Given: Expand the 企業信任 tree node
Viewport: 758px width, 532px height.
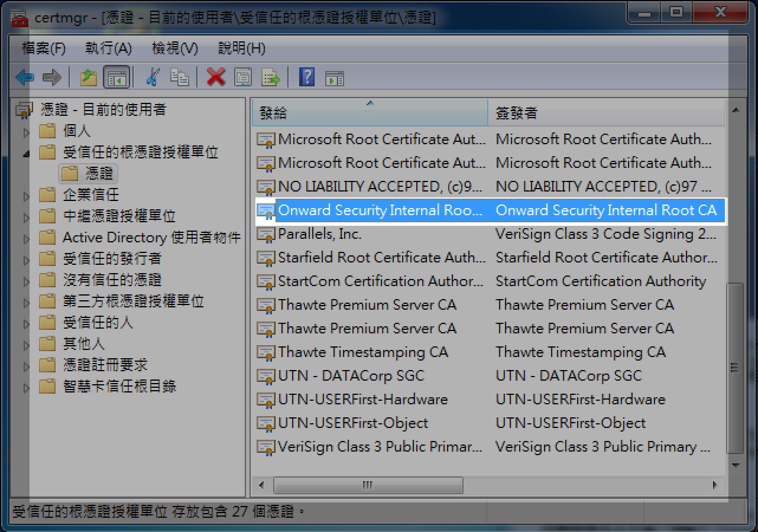Looking at the screenshot, I should point(27,196).
